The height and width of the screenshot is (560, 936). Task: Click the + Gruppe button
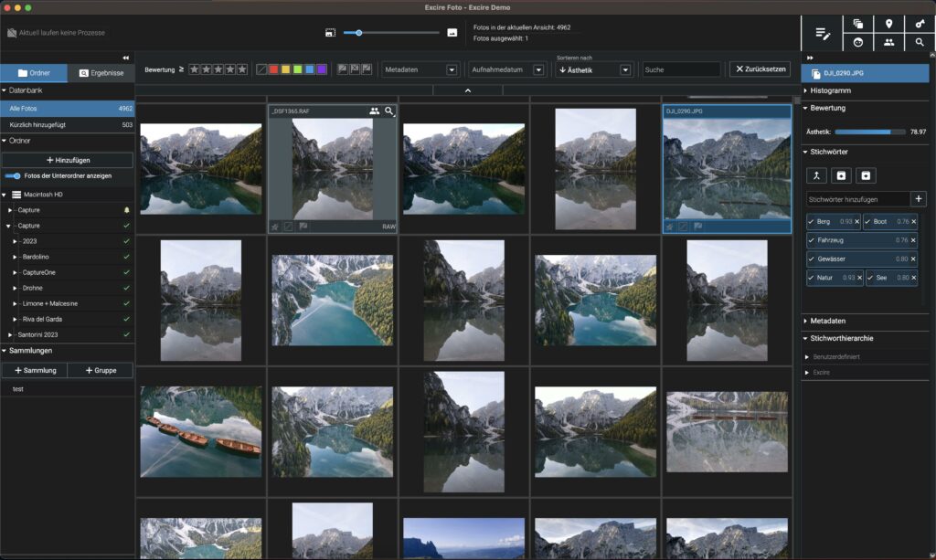(x=101, y=370)
